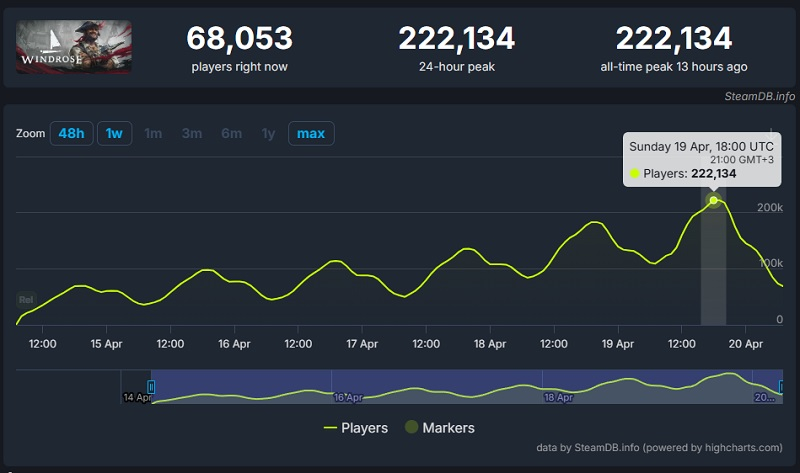Screen dimensions: 800x473
Task: Click the highlighted 222,134 peak data point
Action: [x=713, y=200]
